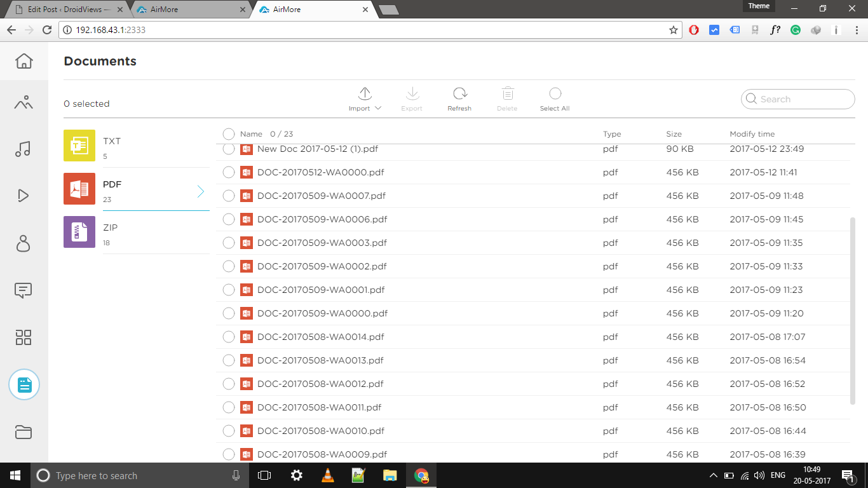Bookmark this page with star icon
The image size is (868, 488).
tap(674, 30)
